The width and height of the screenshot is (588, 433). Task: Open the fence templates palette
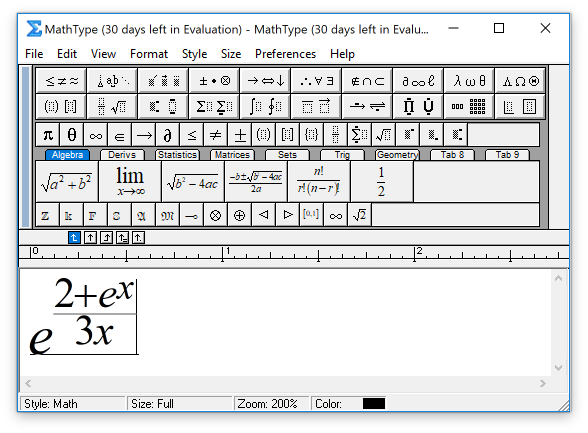(x=62, y=106)
